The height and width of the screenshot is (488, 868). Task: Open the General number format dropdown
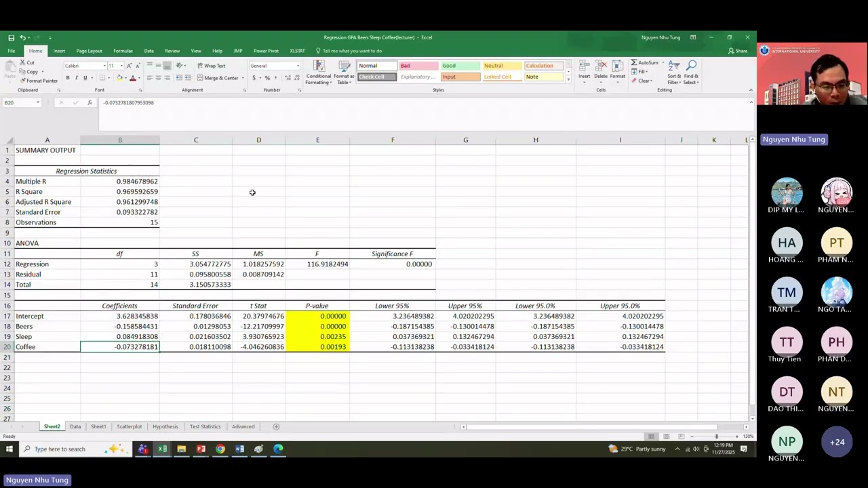point(298,66)
